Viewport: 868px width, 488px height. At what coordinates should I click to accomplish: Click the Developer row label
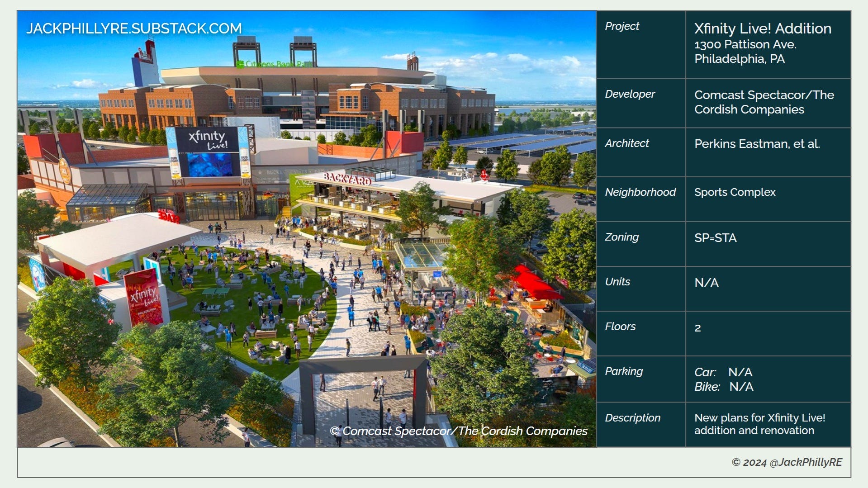[630, 94]
